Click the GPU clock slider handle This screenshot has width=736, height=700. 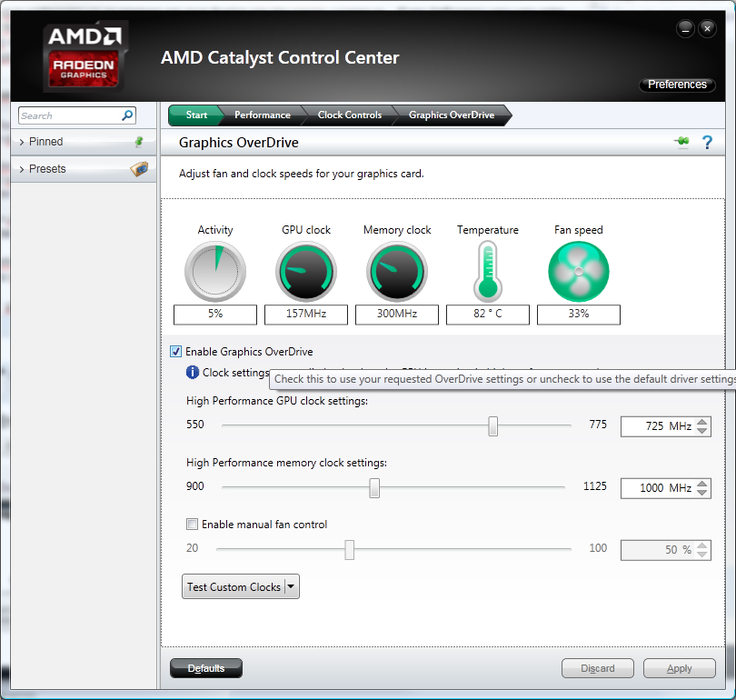[x=492, y=425]
